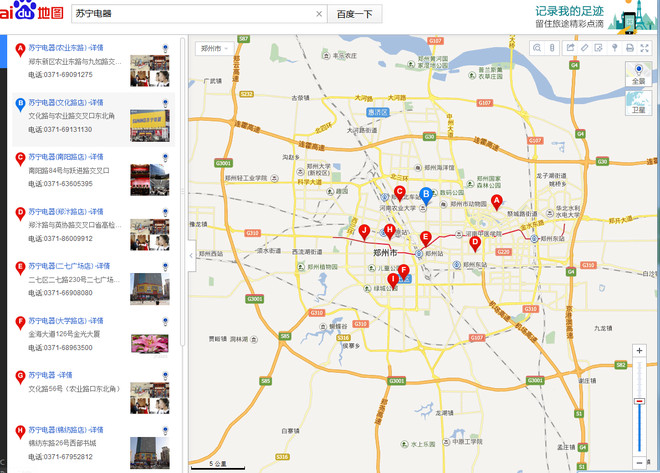Click thumbnail photo for result H
The width and height of the screenshot is (660, 473).
click(150, 453)
